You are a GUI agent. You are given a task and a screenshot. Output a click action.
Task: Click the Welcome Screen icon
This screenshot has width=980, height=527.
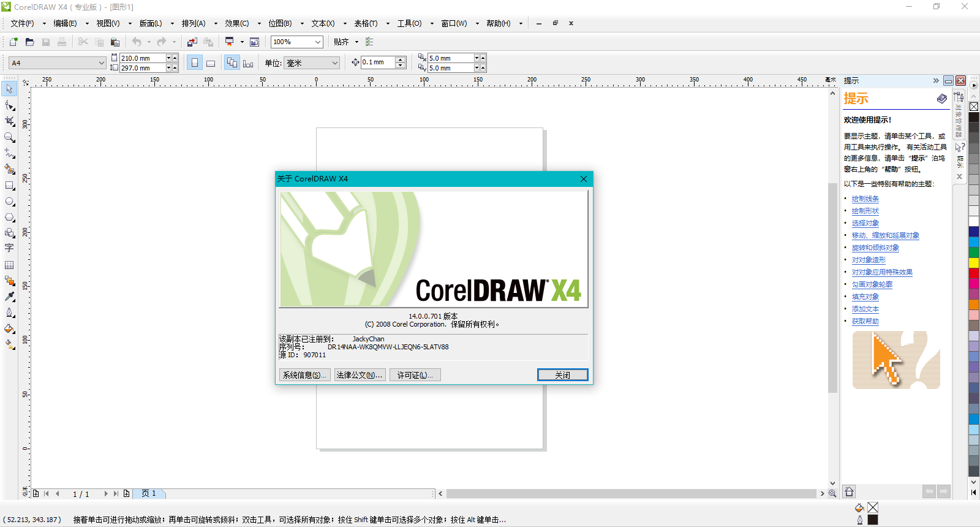pyautogui.click(x=255, y=42)
